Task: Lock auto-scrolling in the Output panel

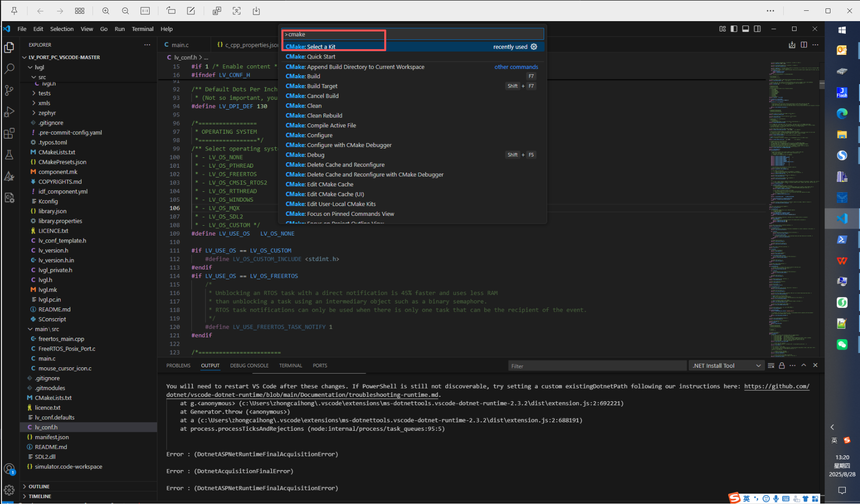Action: point(782,365)
